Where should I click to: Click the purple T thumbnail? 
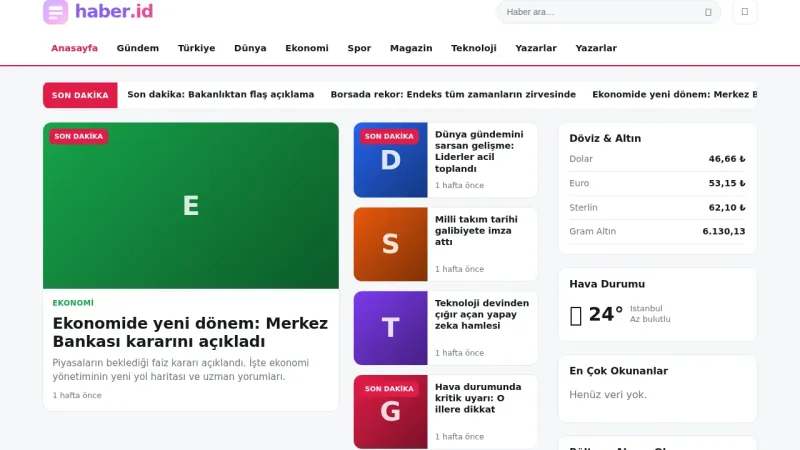[390, 328]
